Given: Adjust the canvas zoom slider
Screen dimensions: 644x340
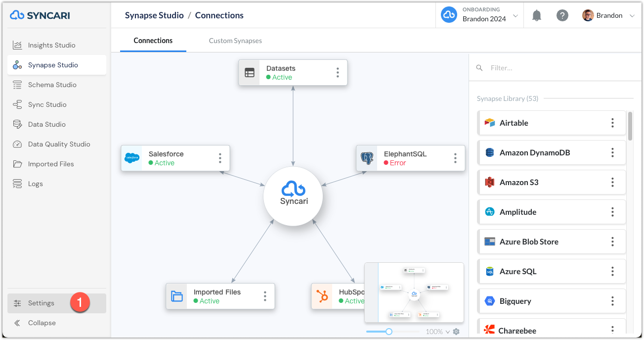Looking at the screenshot, I should click(389, 332).
